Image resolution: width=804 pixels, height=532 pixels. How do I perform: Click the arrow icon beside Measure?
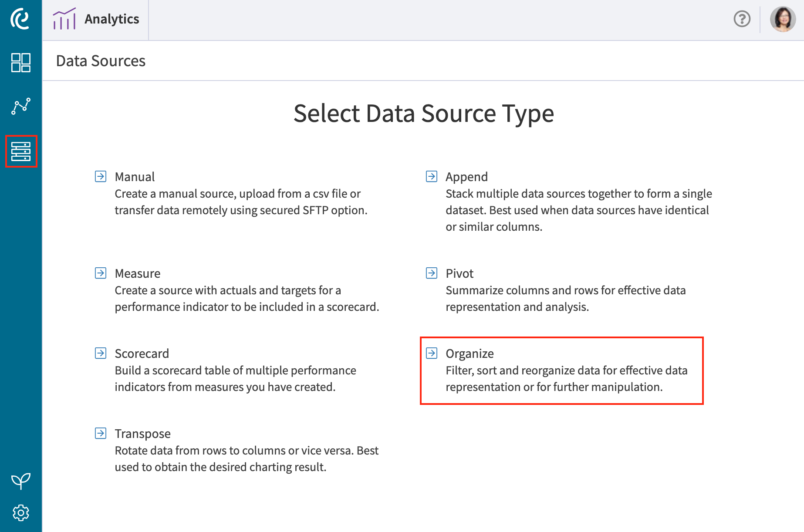(101, 273)
